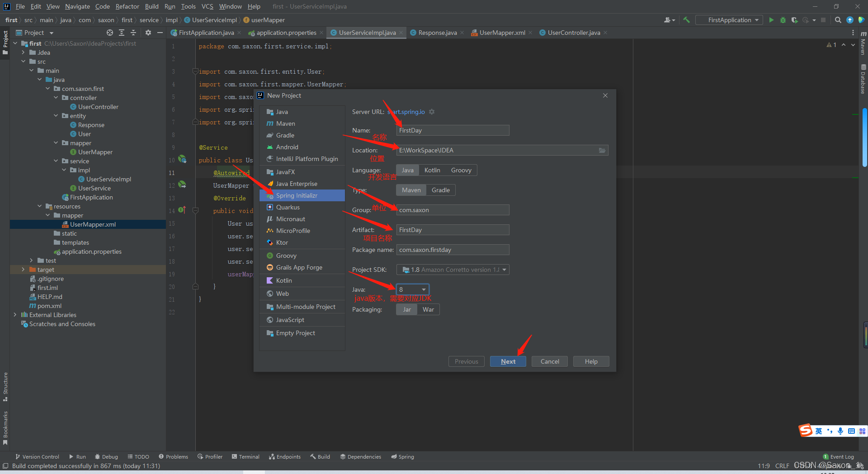Image resolution: width=868 pixels, height=474 pixels.
Task: Collapse the controller package in tree
Action: coord(56,98)
